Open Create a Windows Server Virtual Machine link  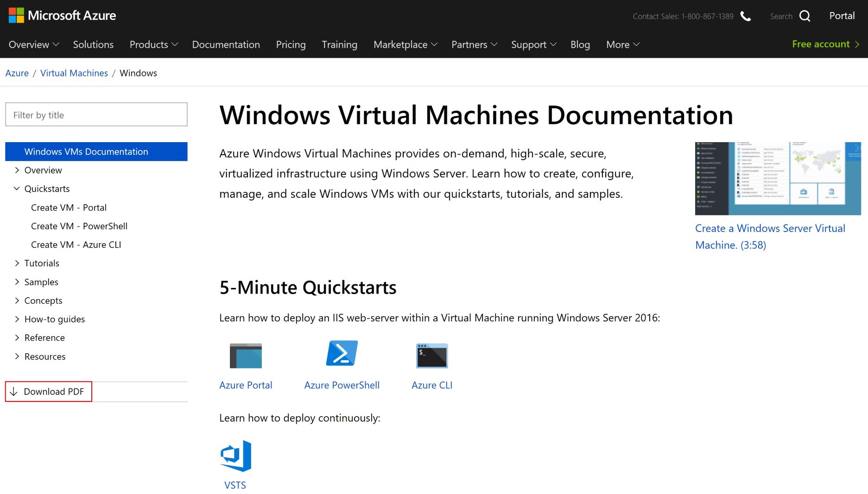[770, 237]
